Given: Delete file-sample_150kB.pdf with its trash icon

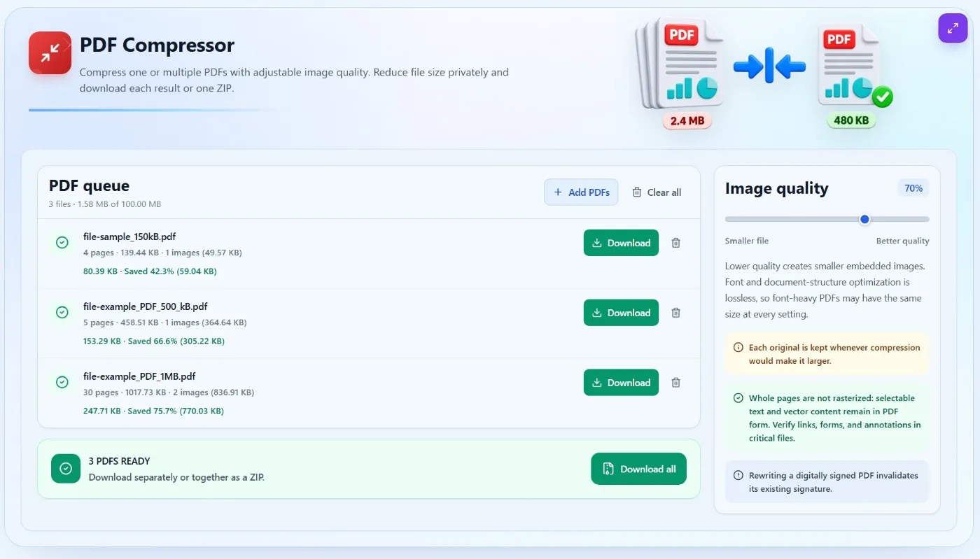Looking at the screenshot, I should (675, 243).
